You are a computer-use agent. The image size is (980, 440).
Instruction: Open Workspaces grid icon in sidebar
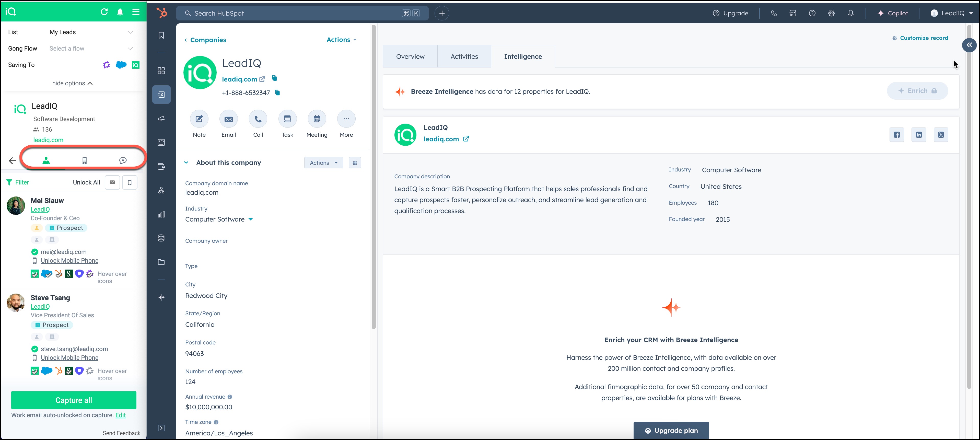click(161, 71)
